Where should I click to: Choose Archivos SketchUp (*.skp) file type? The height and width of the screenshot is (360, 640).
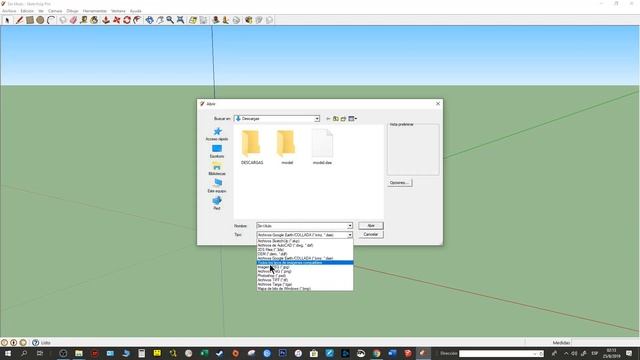pyautogui.click(x=305, y=241)
